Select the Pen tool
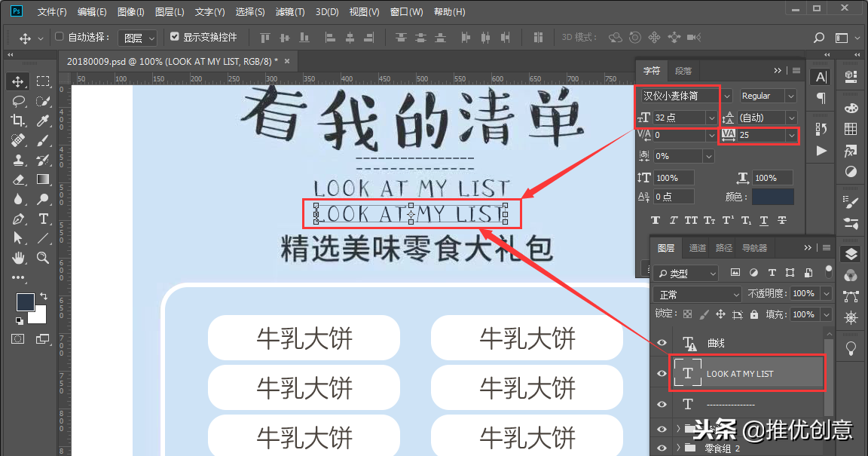The image size is (868, 456). pyautogui.click(x=18, y=219)
